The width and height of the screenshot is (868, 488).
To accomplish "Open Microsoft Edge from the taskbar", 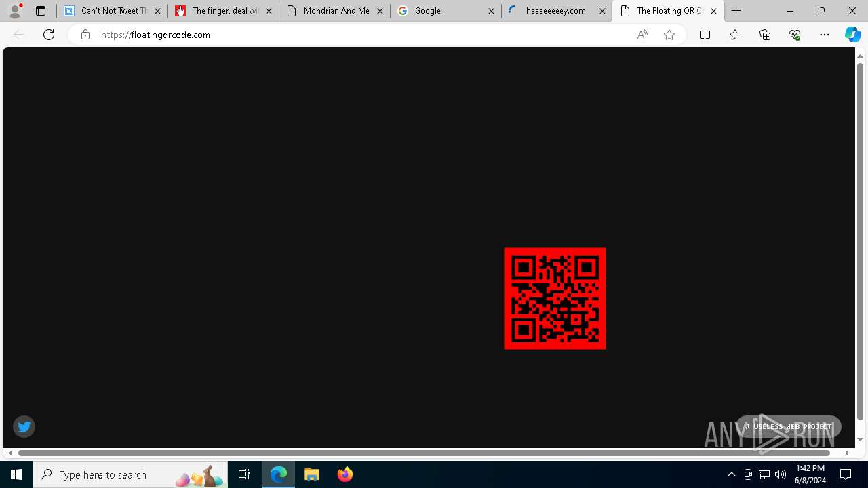I will pyautogui.click(x=279, y=474).
